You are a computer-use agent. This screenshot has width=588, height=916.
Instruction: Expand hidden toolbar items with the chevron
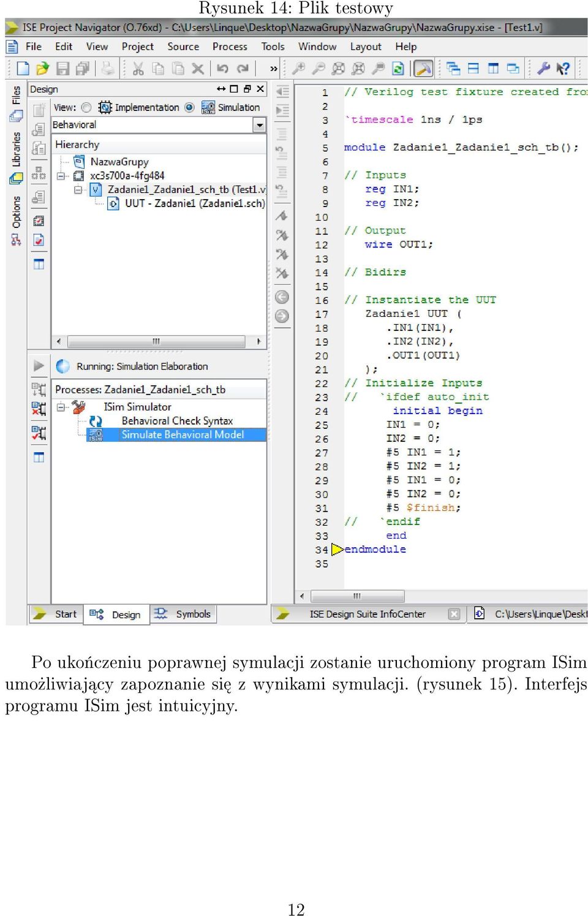pos(274,69)
